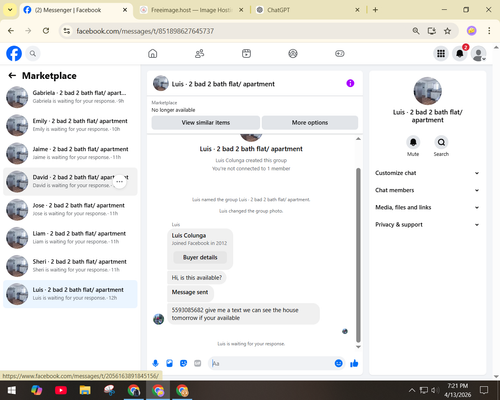Open YouTube app from the taskbar
This screenshot has height=400, width=500.
[x=61, y=390]
